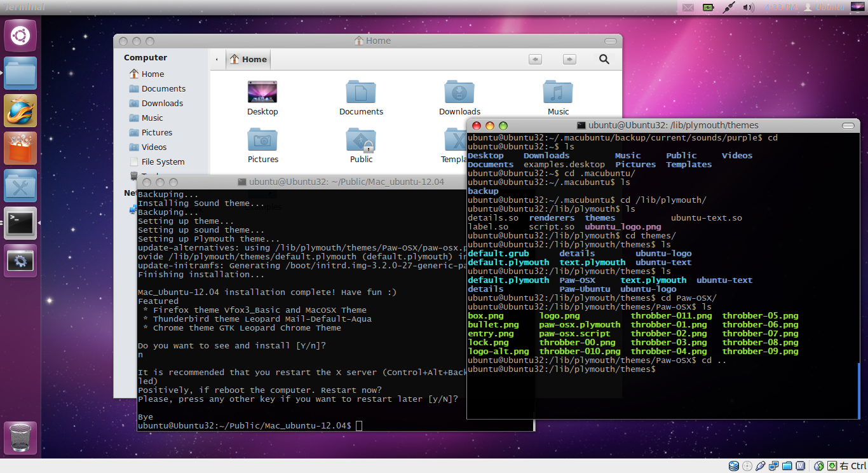Click 'logo-alt.png' in right terminal listing
868x473 pixels.
(x=498, y=351)
